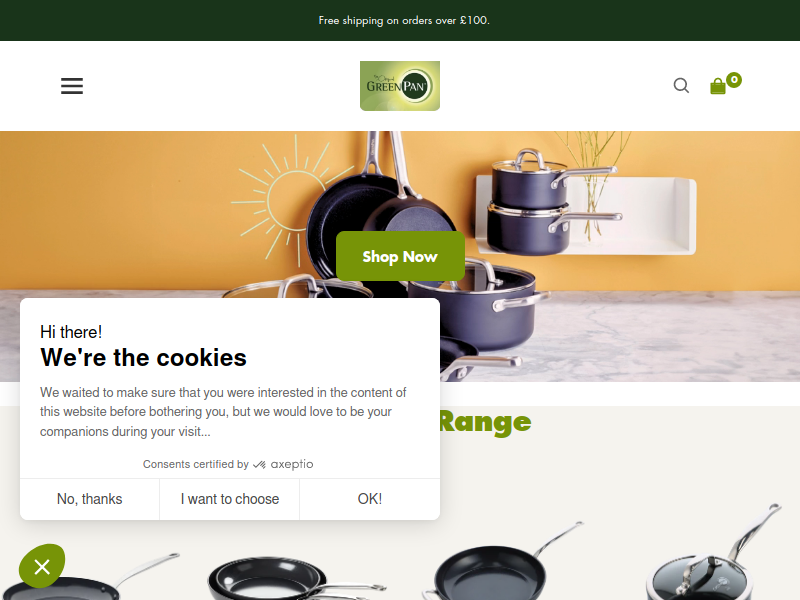
Task: Open the Consents certified by axeptio link
Action: (228, 464)
